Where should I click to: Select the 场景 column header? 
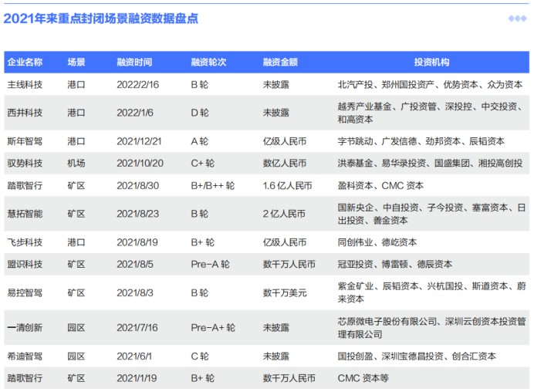(x=76, y=63)
